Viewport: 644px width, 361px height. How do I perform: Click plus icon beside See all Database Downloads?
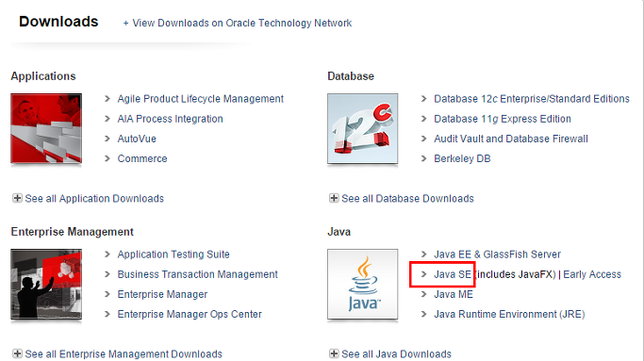[334, 199]
